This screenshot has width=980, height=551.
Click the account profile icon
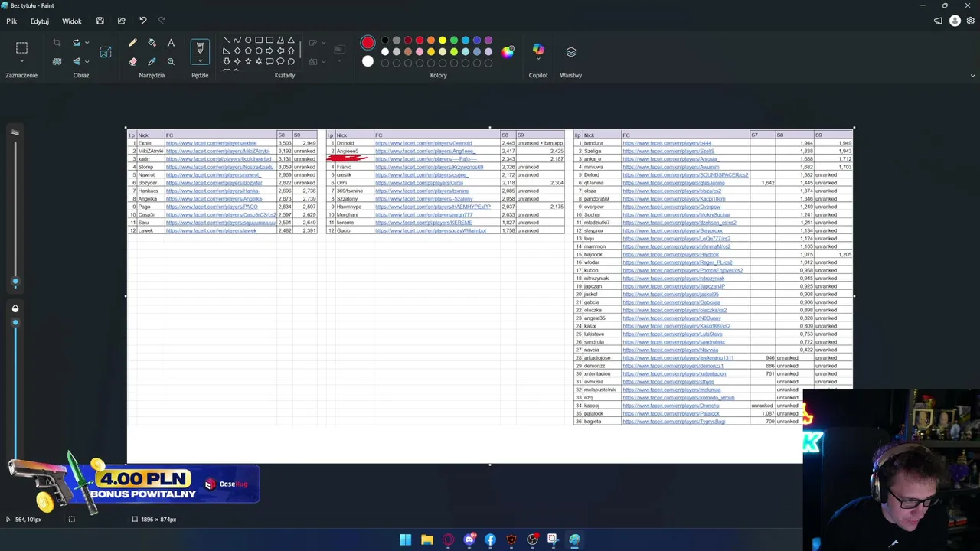(955, 21)
